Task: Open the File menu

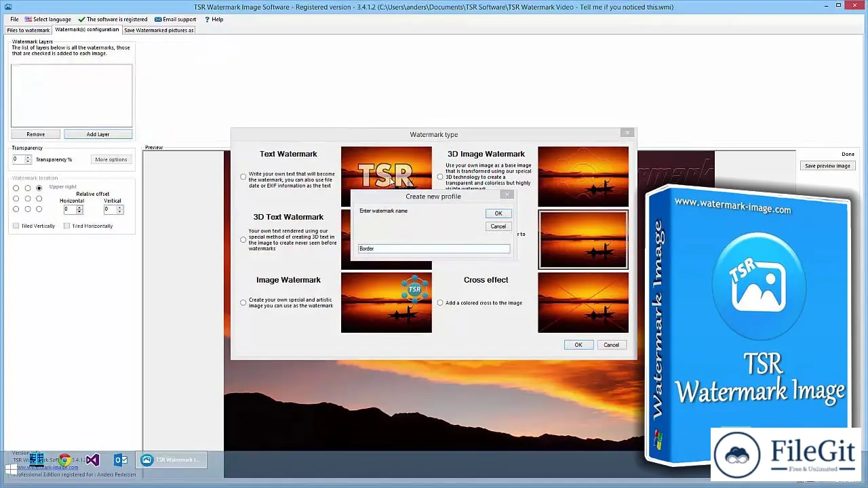Action: [14, 19]
